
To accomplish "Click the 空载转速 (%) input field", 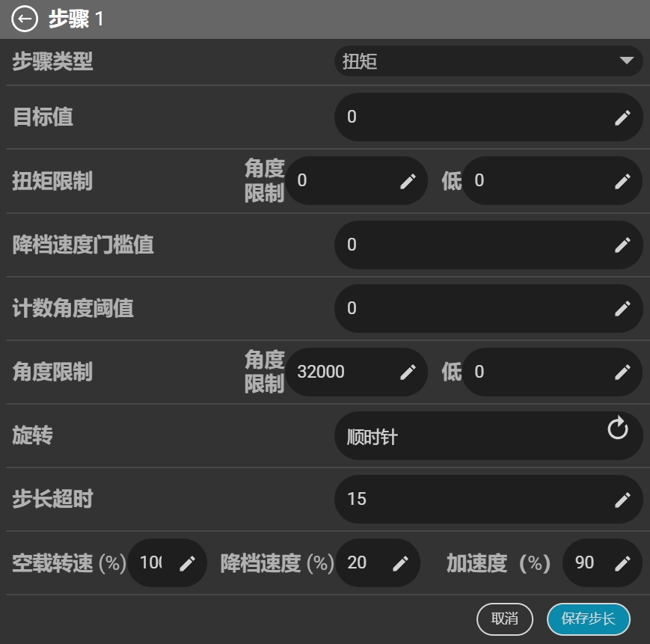I will (x=167, y=562).
